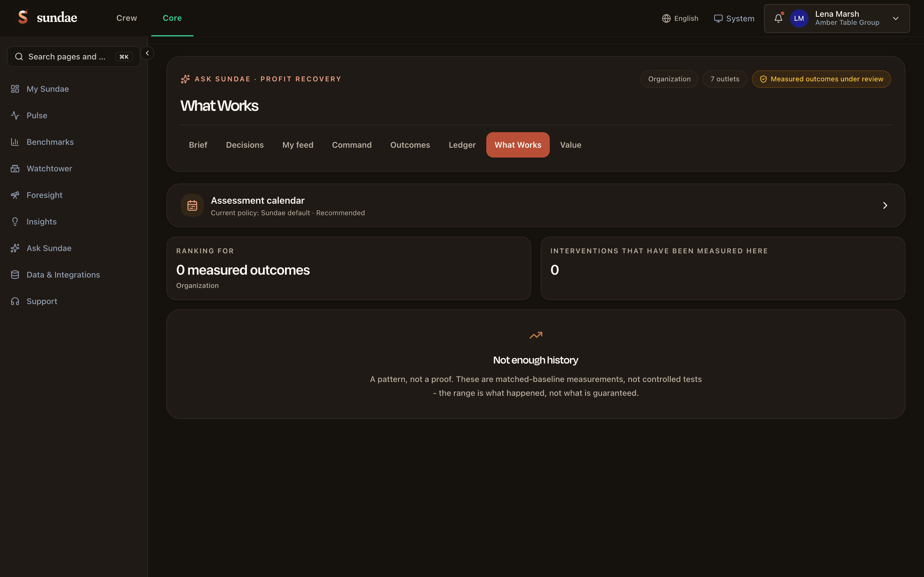Open My Sundae dashboard icon
The image size is (924, 577).
[x=15, y=89]
